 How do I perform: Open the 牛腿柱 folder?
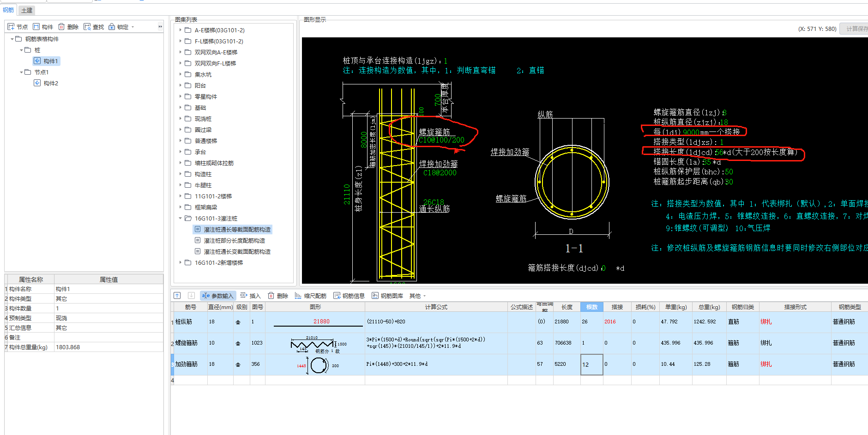coord(203,185)
